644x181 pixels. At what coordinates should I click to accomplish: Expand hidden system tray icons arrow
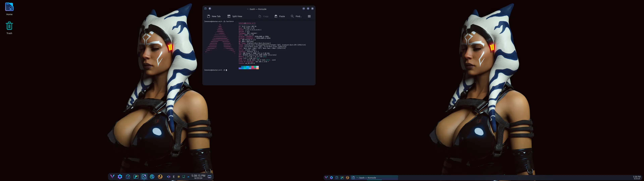188,176
